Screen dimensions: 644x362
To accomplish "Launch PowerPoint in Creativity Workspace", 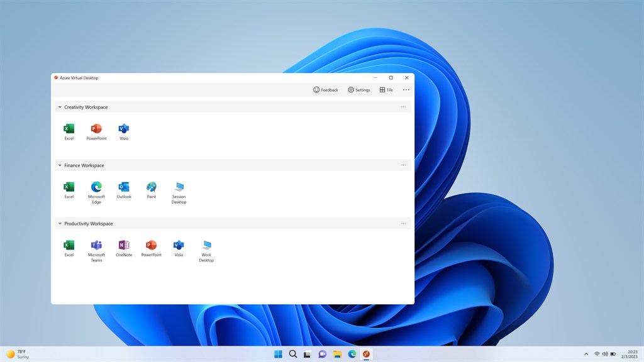I will tap(96, 132).
